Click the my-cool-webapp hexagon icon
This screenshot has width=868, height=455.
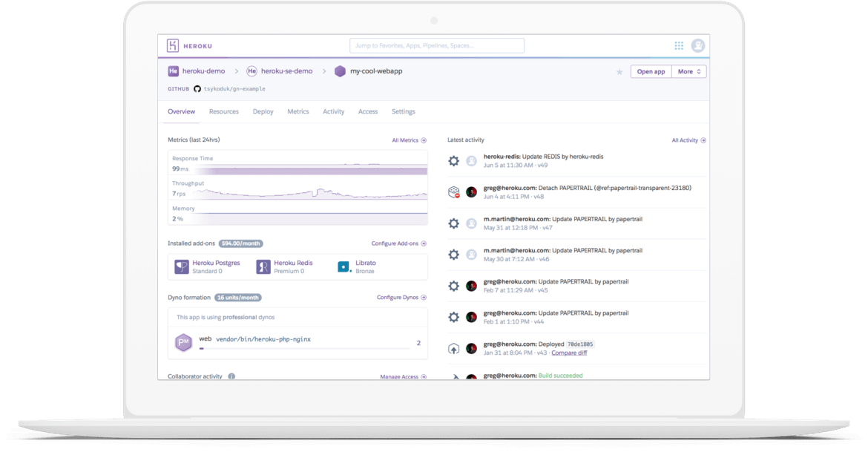340,71
